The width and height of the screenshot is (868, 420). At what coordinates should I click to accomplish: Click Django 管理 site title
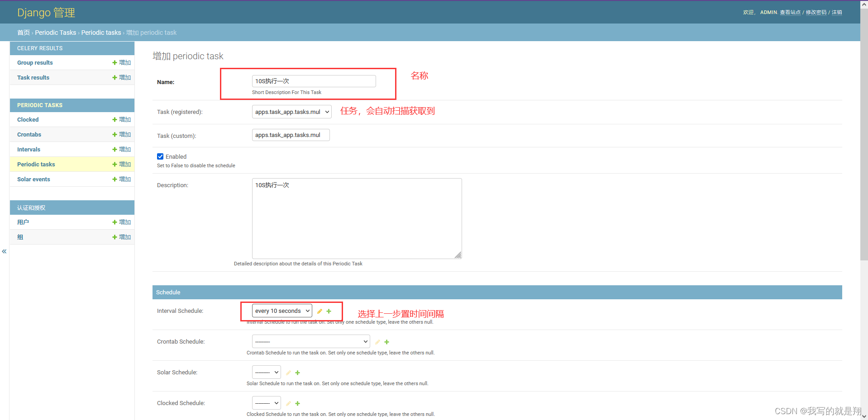click(46, 13)
